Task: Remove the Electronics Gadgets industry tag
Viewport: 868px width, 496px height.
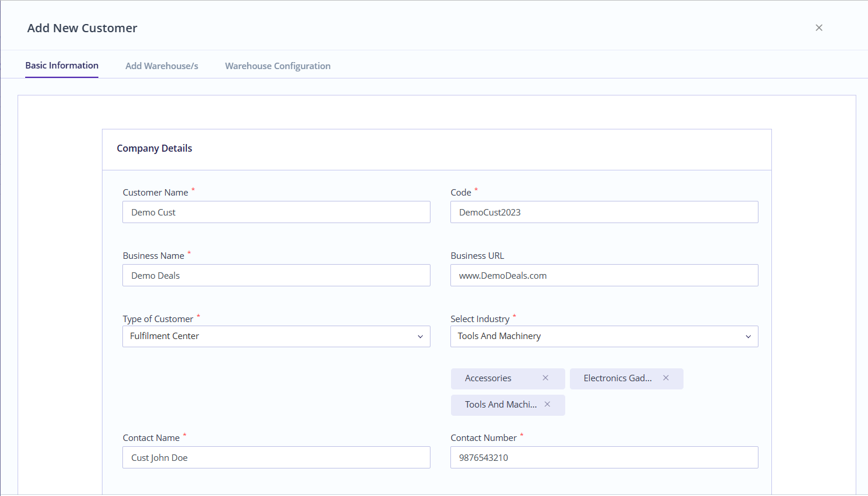Action: tap(665, 378)
